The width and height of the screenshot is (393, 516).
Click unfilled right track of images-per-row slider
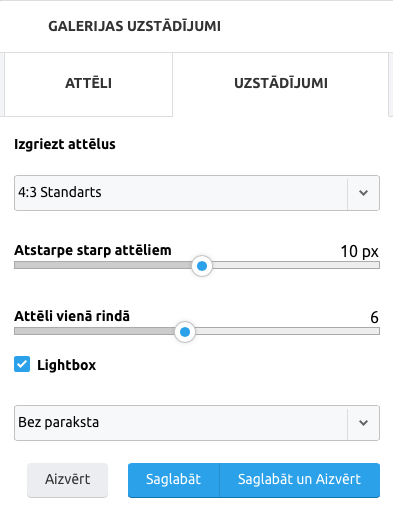[287, 331]
